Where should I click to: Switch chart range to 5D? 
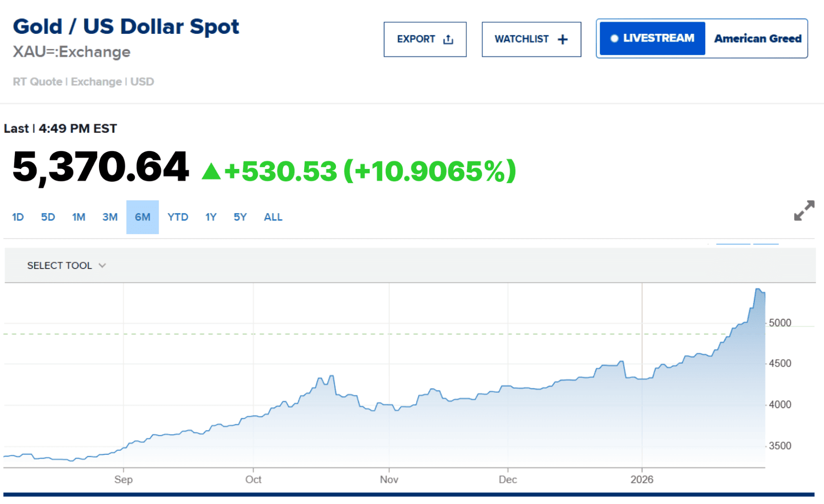[48, 217]
